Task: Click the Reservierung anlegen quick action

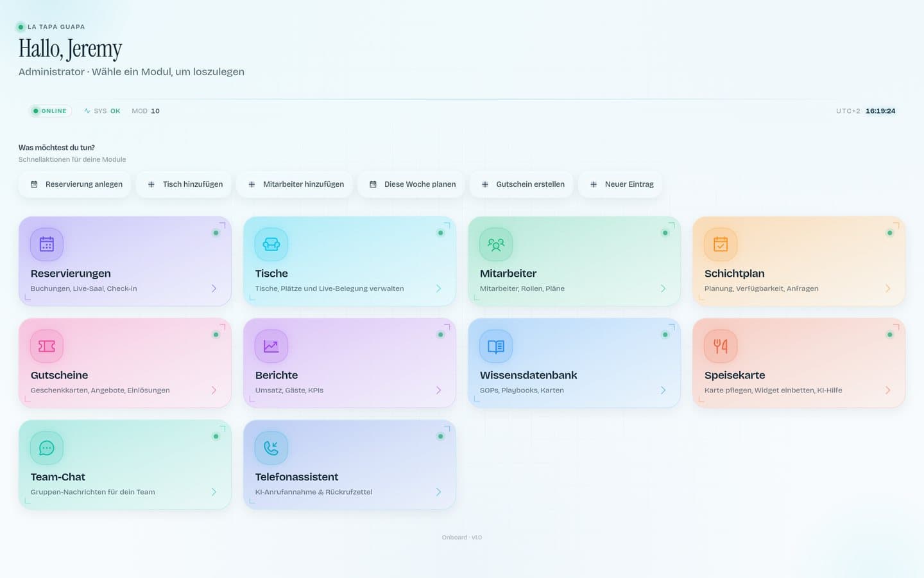Action: tap(75, 184)
